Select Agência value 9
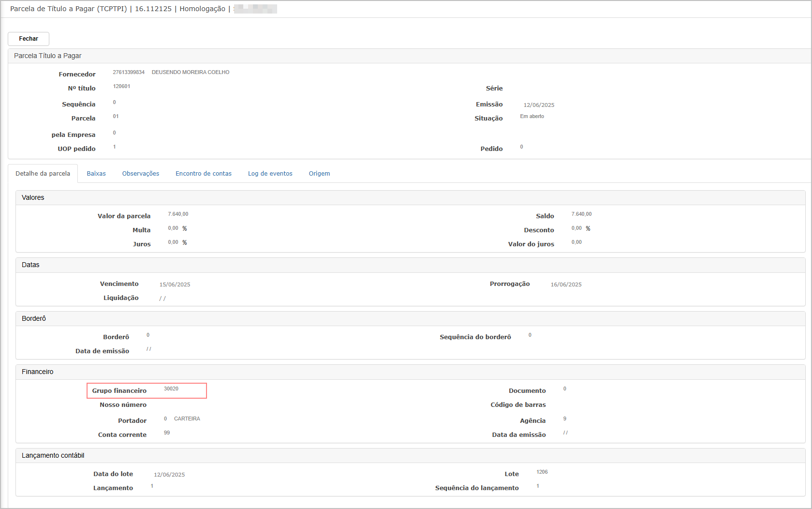The width and height of the screenshot is (812, 509). point(565,419)
